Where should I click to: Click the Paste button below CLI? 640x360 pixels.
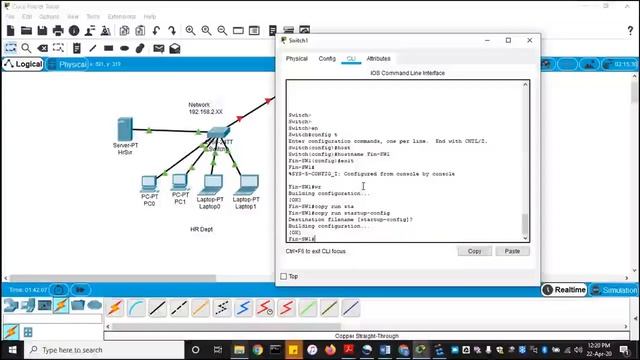512,251
